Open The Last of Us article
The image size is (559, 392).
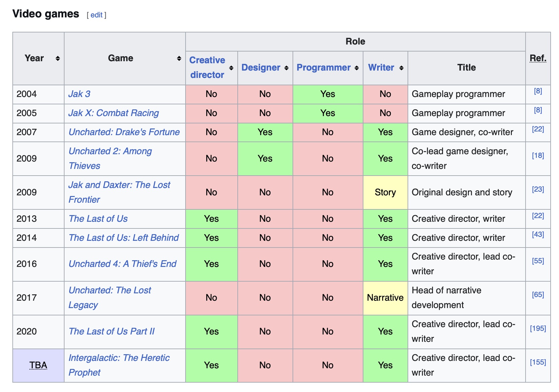coord(98,219)
